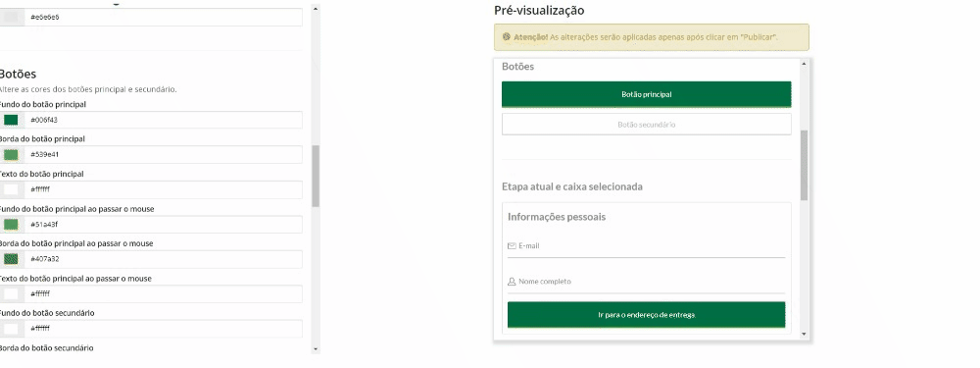
Task: Click the Botão principal preview button
Action: (x=646, y=94)
